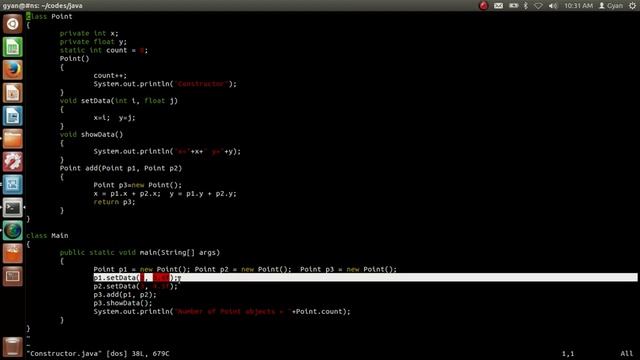This screenshot has width=640, height=360.
Task: Place cursor on 'class Point' line
Action: pyautogui.click(x=49, y=16)
